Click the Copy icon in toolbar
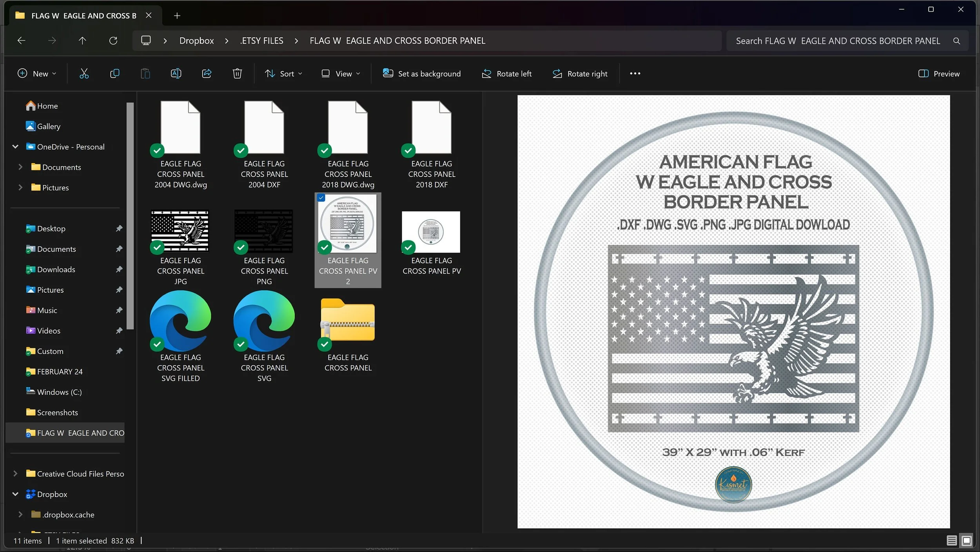980x552 pixels. click(114, 74)
